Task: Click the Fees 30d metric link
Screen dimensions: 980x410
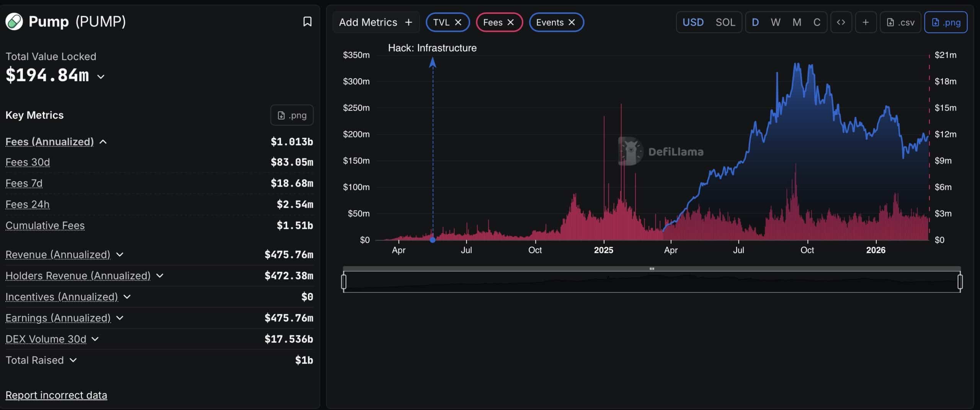Action: (27, 162)
